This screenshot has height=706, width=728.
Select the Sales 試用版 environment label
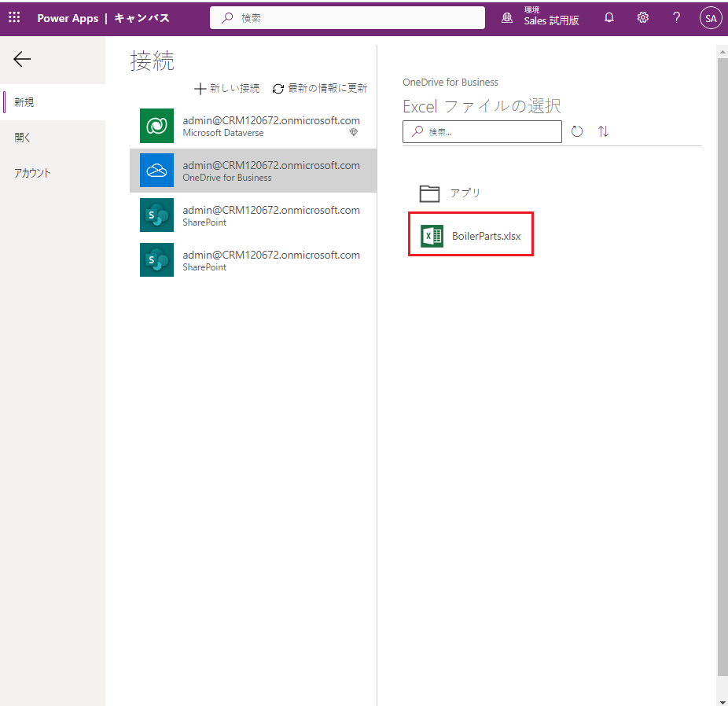point(551,20)
